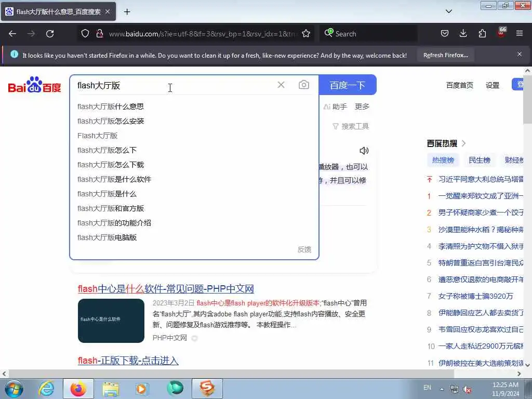Screen dimensions: 532x399
Task: Select suggestion flash大厅版怎么安装
Action: (194, 121)
